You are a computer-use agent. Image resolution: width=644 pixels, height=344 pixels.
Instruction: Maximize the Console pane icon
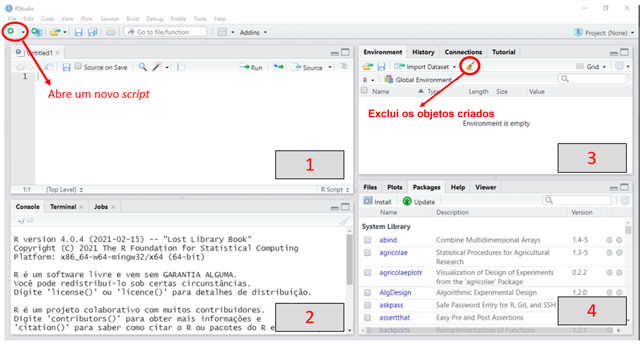pyautogui.click(x=345, y=207)
